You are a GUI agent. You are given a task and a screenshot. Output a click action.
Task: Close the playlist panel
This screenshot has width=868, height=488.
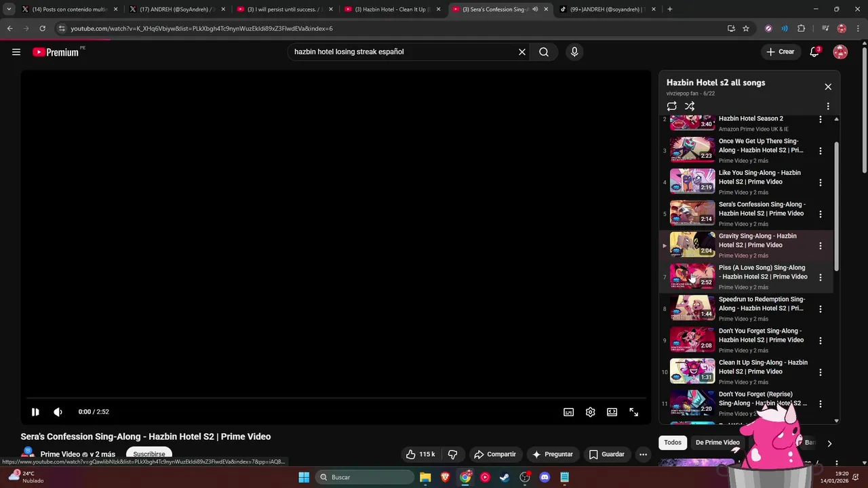click(828, 87)
